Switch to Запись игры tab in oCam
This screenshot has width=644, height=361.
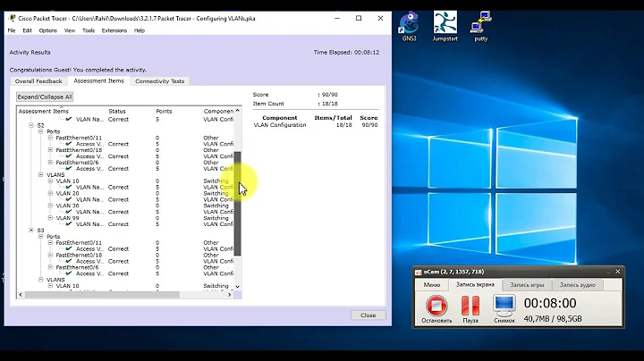tap(527, 285)
